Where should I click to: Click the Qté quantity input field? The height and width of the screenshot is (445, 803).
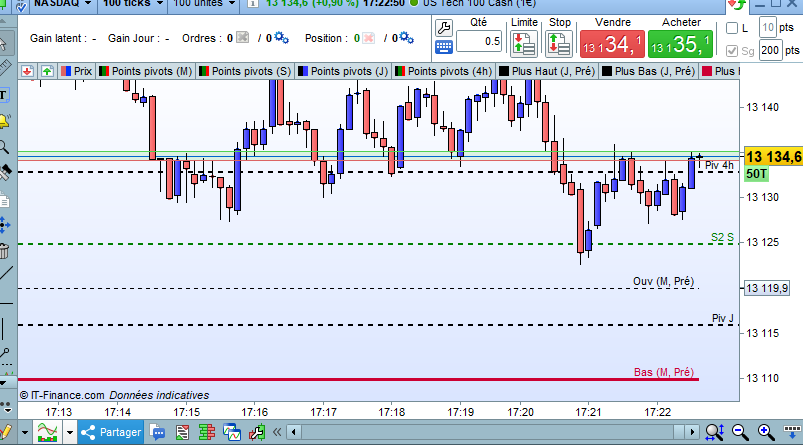click(x=479, y=41)
